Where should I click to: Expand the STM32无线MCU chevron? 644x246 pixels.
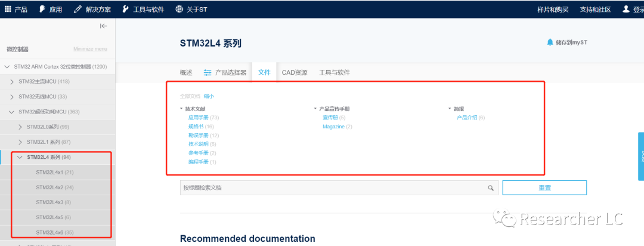click(x=12, y=97)
